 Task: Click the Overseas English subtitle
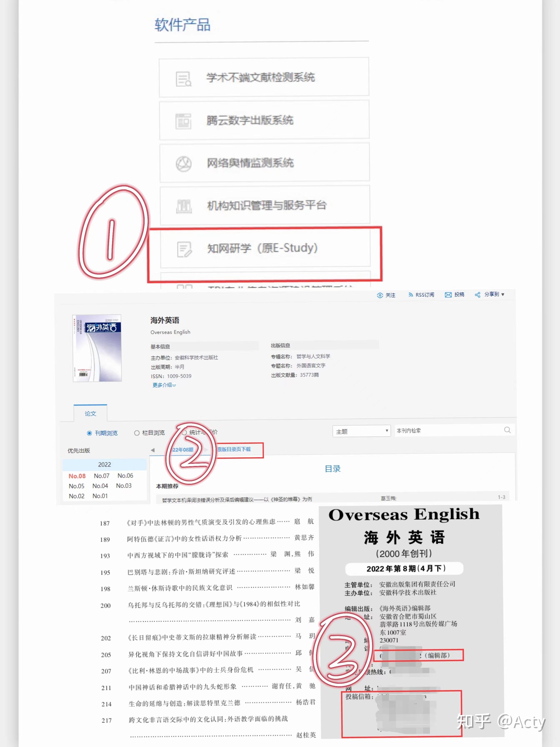170,332
